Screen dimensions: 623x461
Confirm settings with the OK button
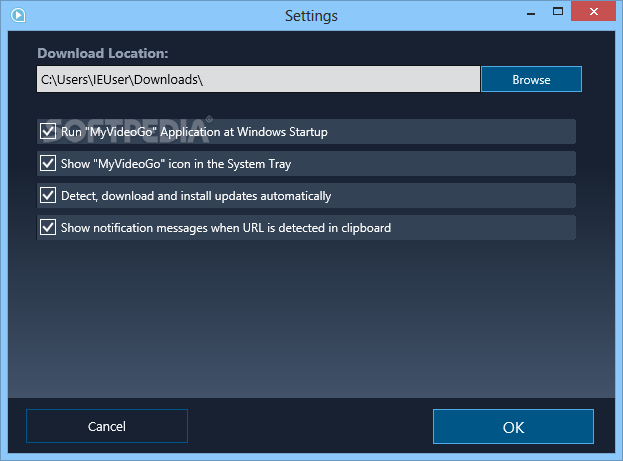(x=513, y=426)
